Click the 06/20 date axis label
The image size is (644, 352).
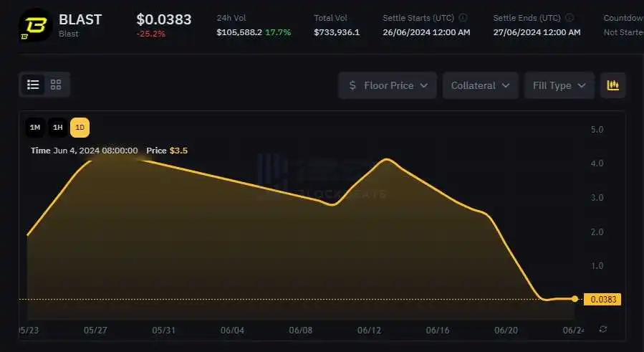(506, 330)
